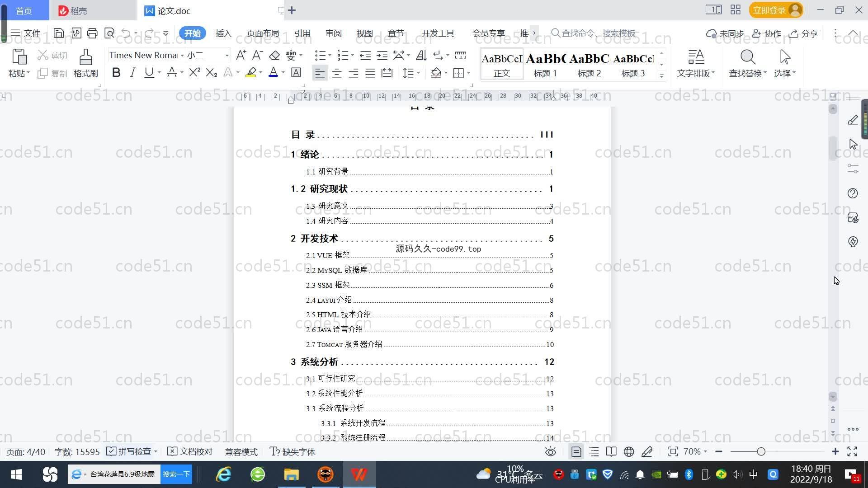
Task: Click the Collaborate button
Action: pos(767,33)
